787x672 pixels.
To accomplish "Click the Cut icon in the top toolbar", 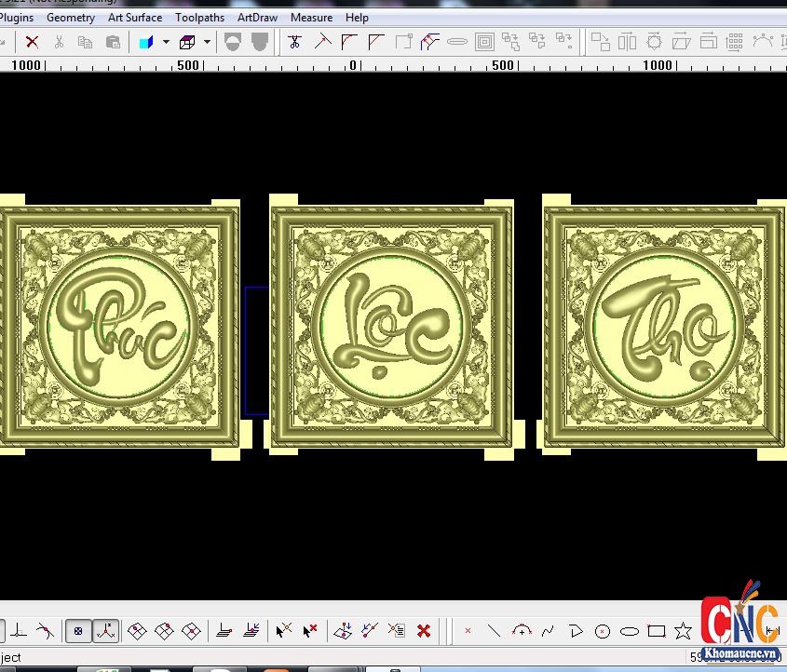I will coord(59,41).
